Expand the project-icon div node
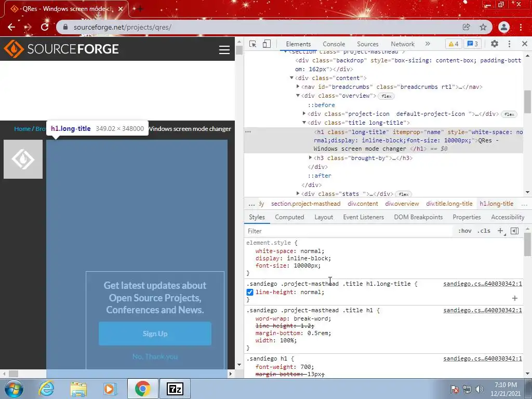Screen dimensions: 532x399 pos(304,114)
